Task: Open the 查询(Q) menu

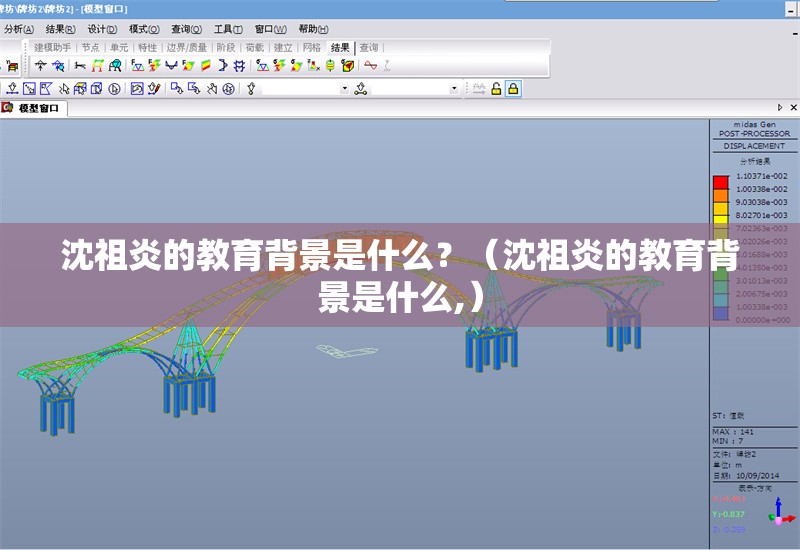Action: tap(186, 29)
